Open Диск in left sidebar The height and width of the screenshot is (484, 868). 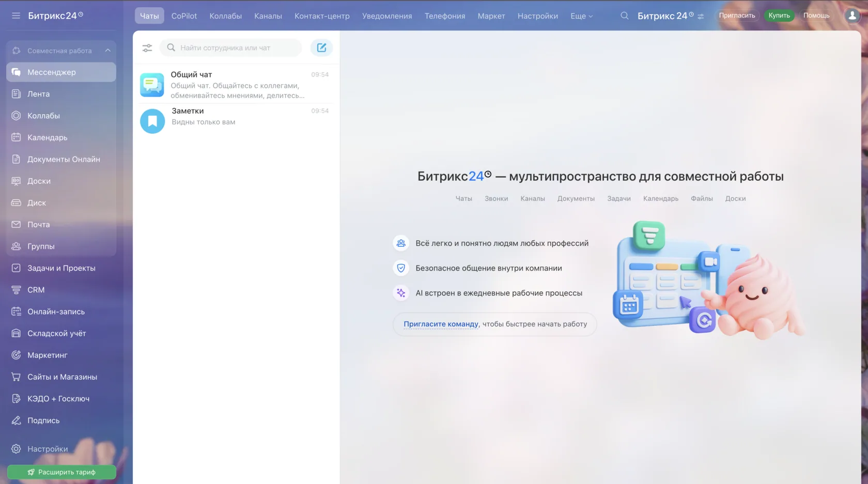pyautogui.click(x=61, y=202)
